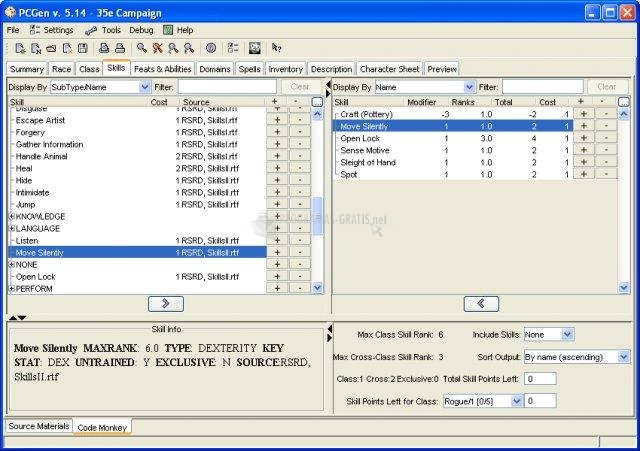This screenshot has width=640, height=451.
Task: Click the round purple toolbar icon
Action: 211,48
